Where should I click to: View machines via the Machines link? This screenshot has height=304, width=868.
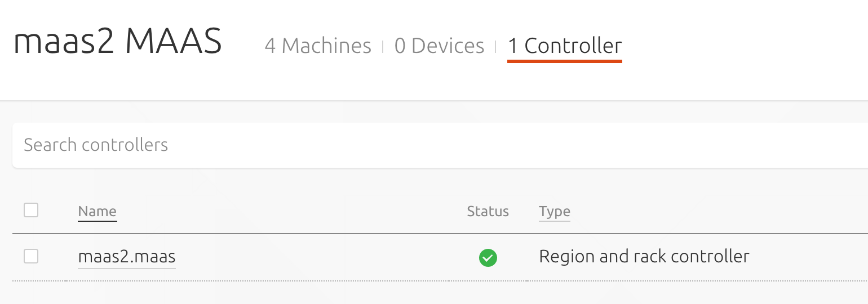click(318, 46)
